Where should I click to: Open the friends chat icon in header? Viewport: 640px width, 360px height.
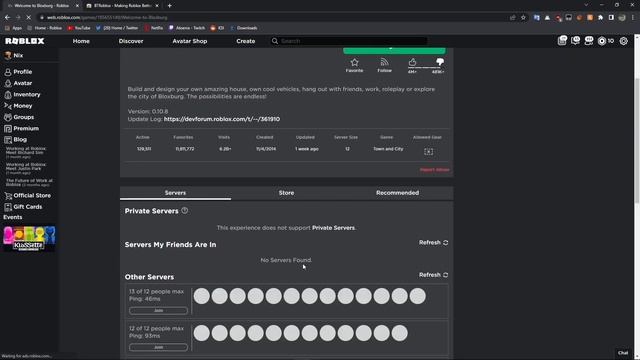tap(589, 40)
